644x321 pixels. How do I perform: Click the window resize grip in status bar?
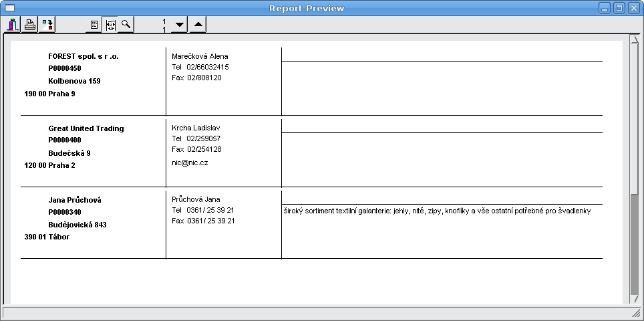tap(636, 313)
